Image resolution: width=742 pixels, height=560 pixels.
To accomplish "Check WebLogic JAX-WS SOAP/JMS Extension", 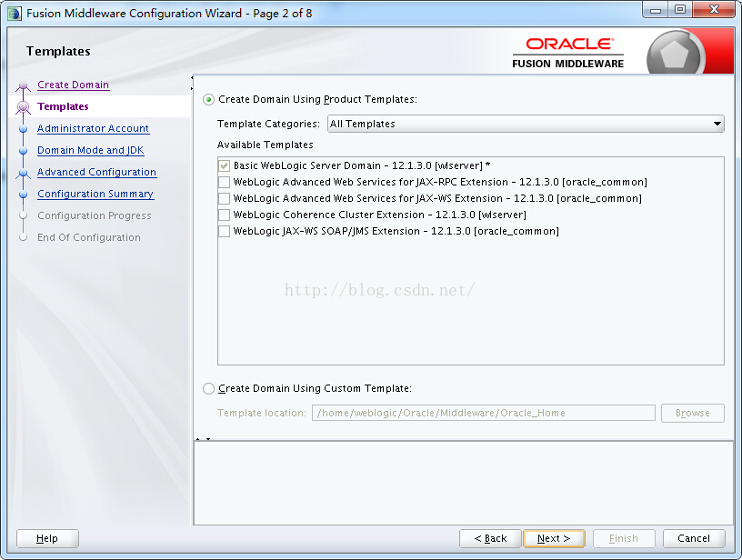I will coord(225,231).
